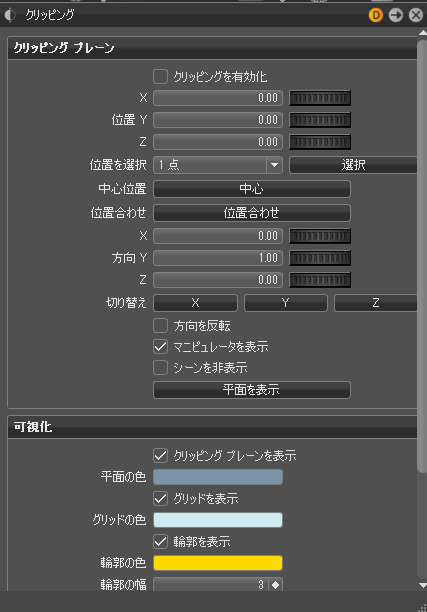Open the 平面の色 color swatch
The height and width of the screenshot is (612, 427).
click(218, 477)
